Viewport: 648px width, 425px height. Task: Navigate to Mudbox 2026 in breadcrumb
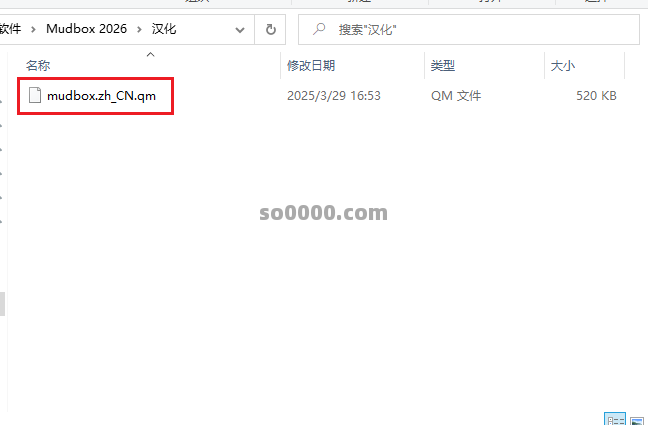pyautogui.click(x=86, y=29)
